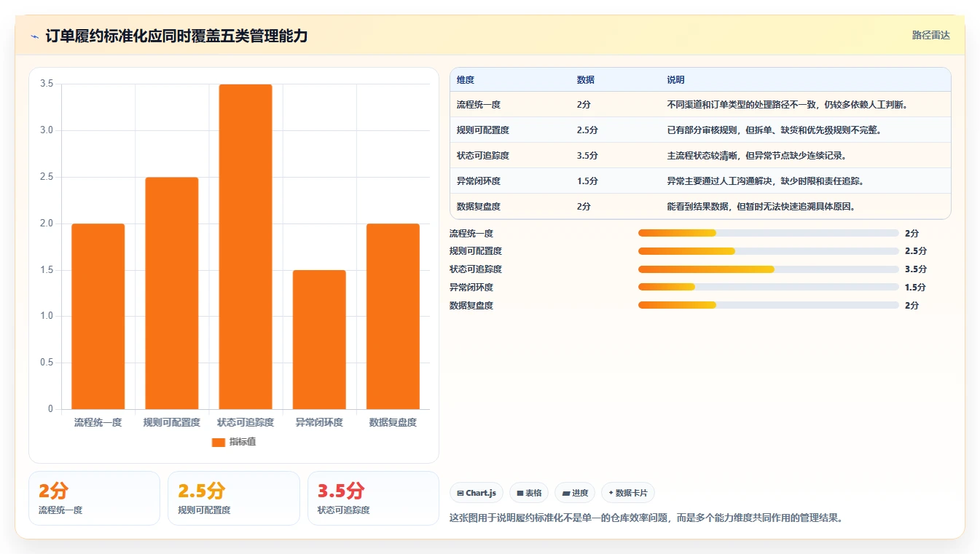Screen dimensions: 980x554
Task: Click the 状态可追踪度 progress bar
Action: tap(768, 269)
